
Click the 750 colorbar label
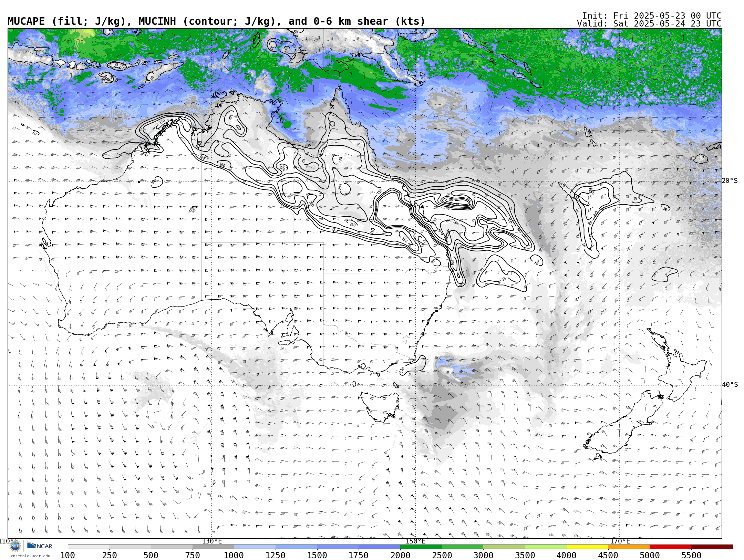(193, 556)
